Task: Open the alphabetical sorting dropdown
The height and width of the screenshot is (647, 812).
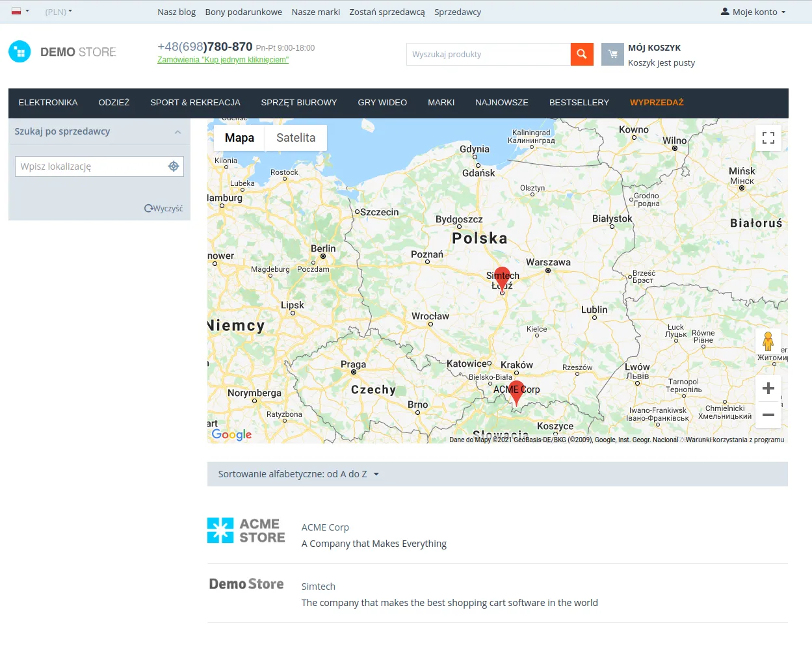Action: [x=298, y=474]
